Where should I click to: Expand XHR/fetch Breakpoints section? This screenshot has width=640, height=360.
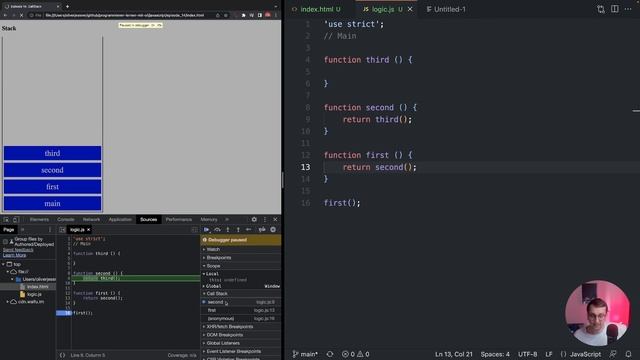240,327
